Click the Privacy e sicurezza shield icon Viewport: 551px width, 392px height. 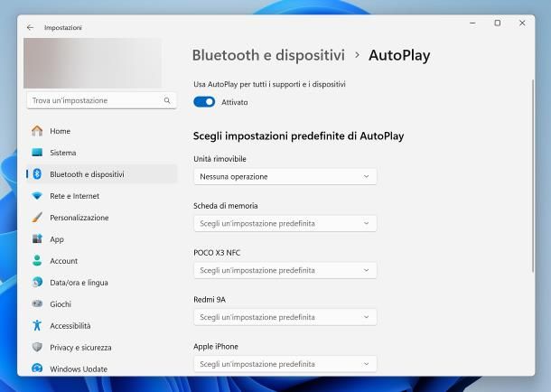(x=37, y=347)
